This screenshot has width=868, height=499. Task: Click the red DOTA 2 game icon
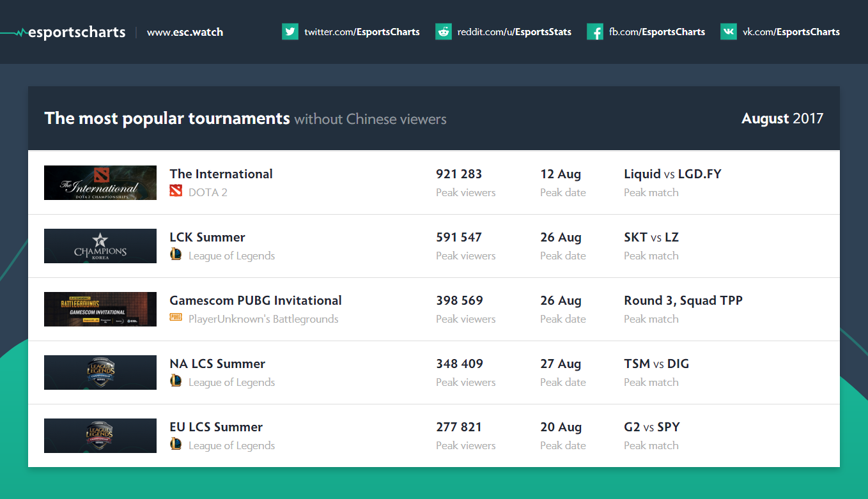(x=176, y=191)
